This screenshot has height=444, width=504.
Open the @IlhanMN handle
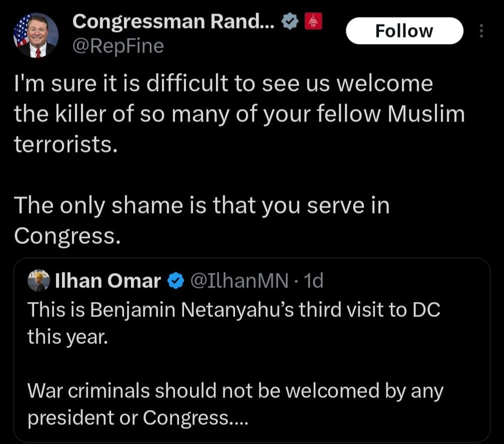tap(239, 281)
